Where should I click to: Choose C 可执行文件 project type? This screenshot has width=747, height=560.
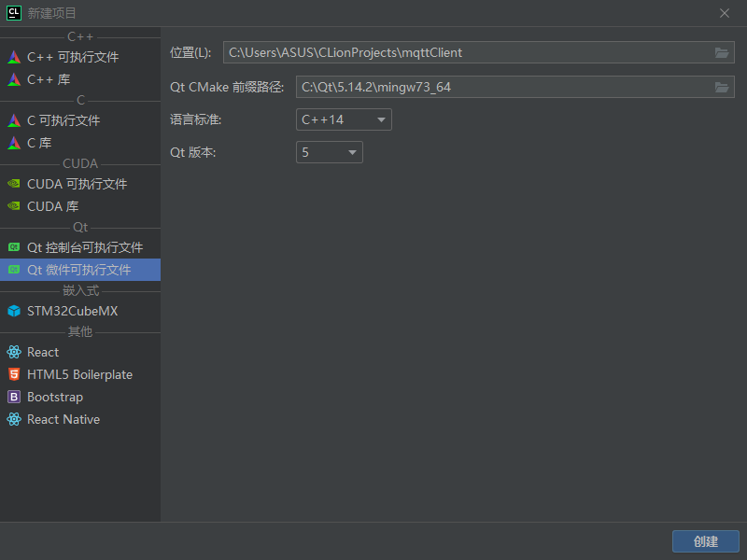pyautogui.click(x=80, y=120)
